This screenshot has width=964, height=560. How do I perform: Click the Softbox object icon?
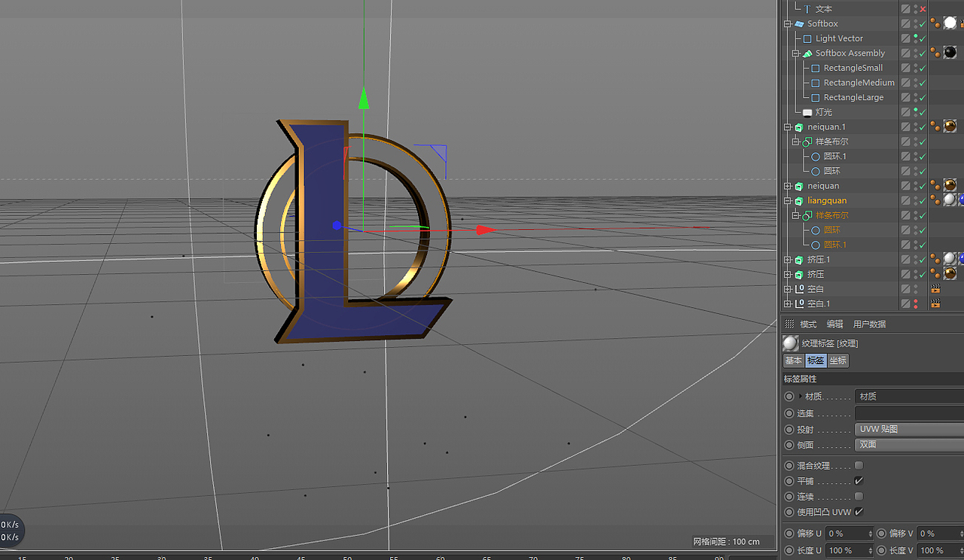coord(800,24)
